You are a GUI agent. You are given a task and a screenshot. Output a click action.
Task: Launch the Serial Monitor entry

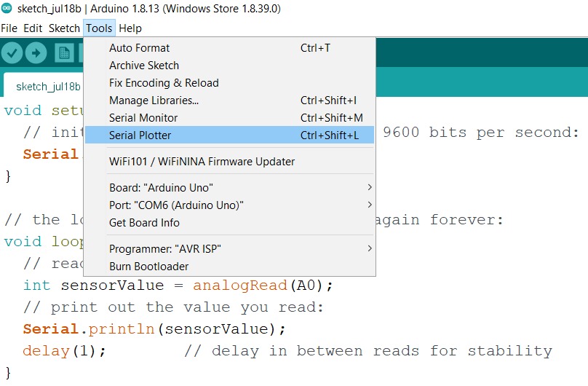coord(229,118)
